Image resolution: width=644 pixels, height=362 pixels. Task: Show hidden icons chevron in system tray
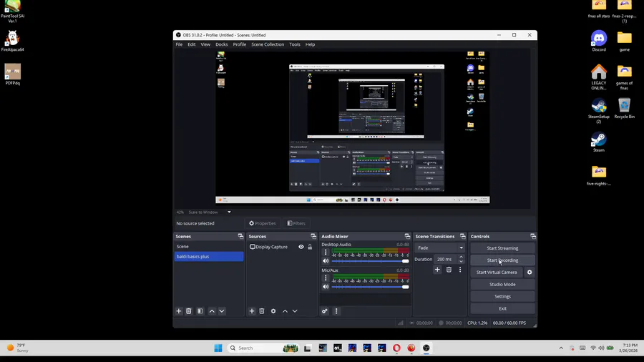[561, 348]
